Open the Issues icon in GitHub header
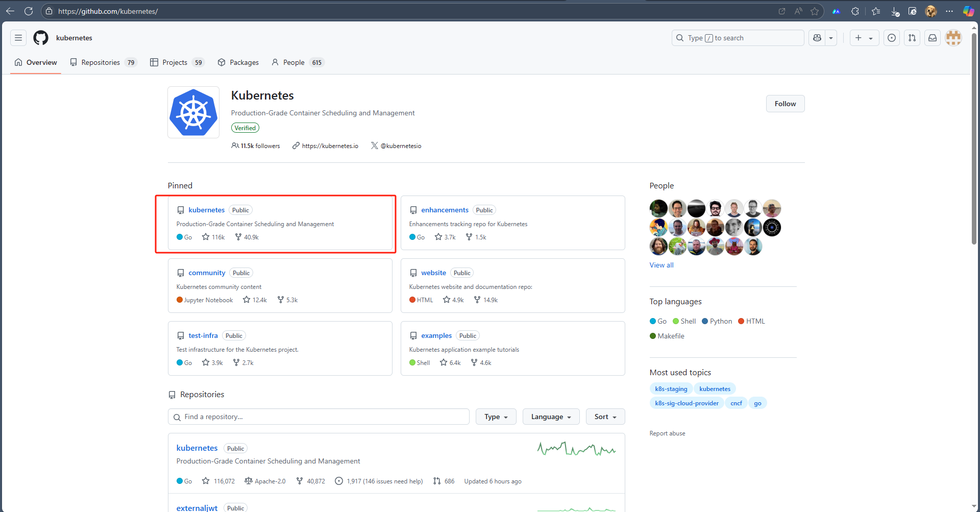 [x=892, y=38]
